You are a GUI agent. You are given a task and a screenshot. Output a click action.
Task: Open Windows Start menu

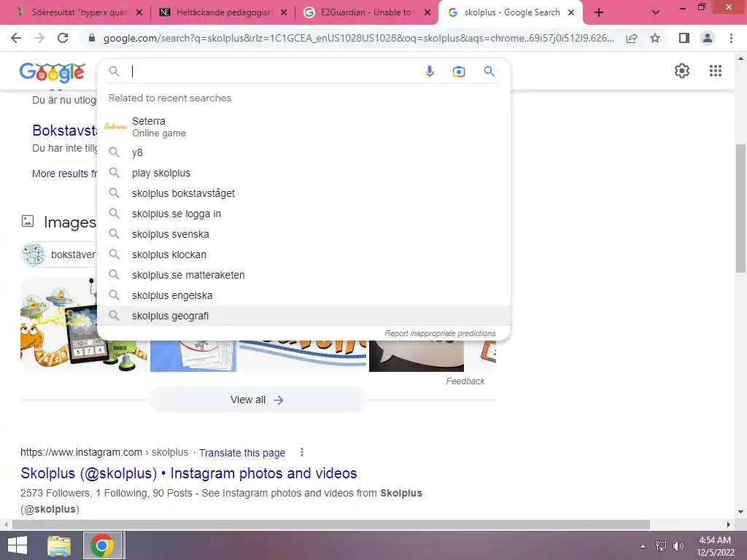tap(18, 545)
